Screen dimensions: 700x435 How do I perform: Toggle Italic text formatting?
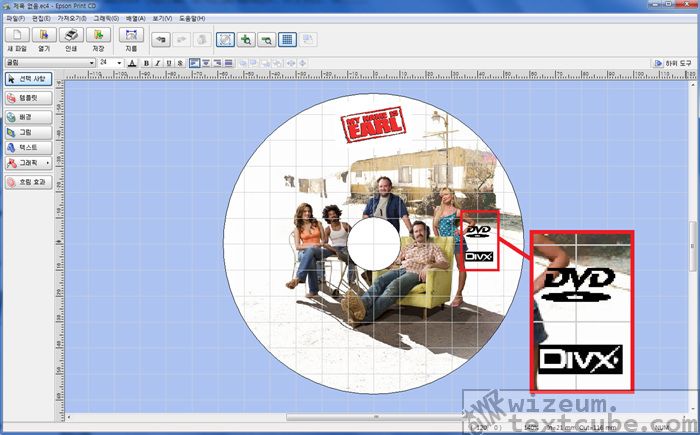(x=157, y=63)
